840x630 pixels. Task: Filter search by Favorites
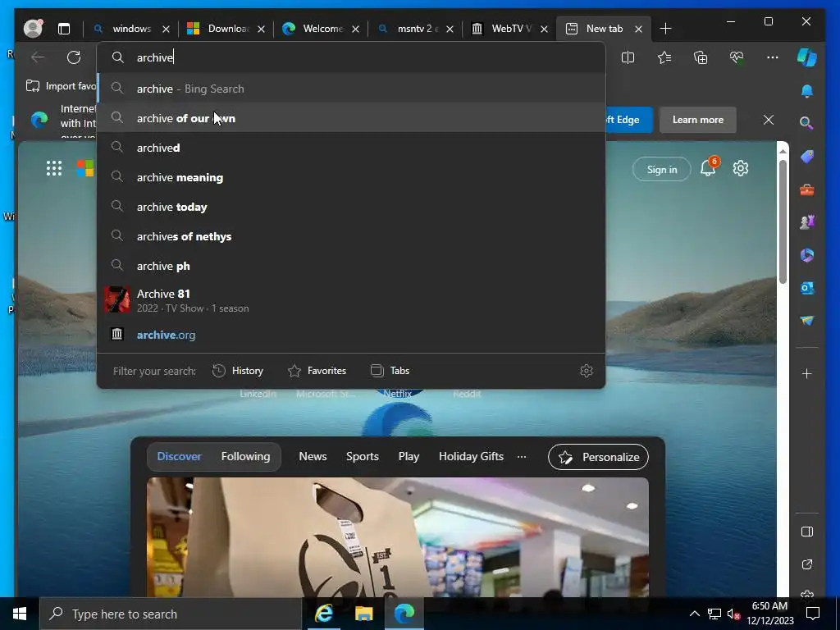(x=317, y=371)
